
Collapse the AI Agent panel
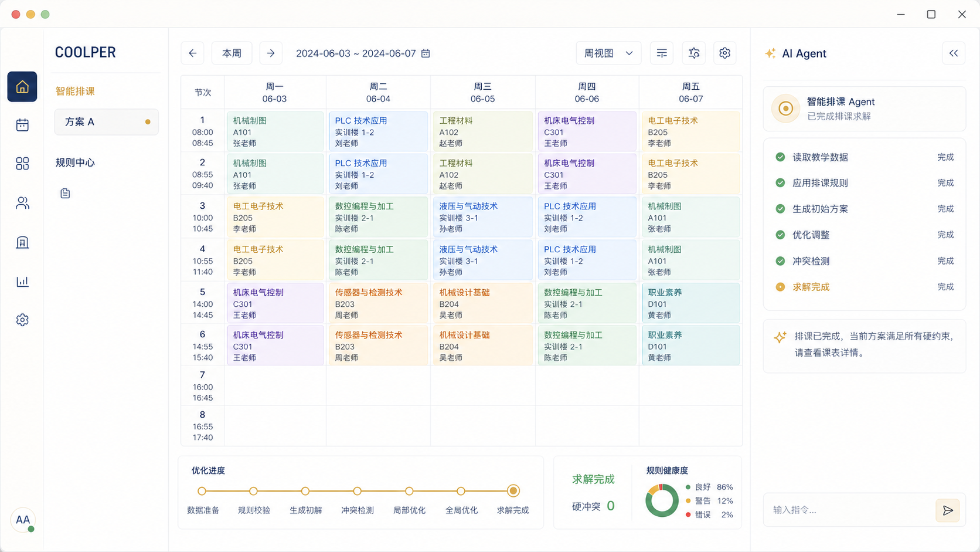[x=954, y=53]
